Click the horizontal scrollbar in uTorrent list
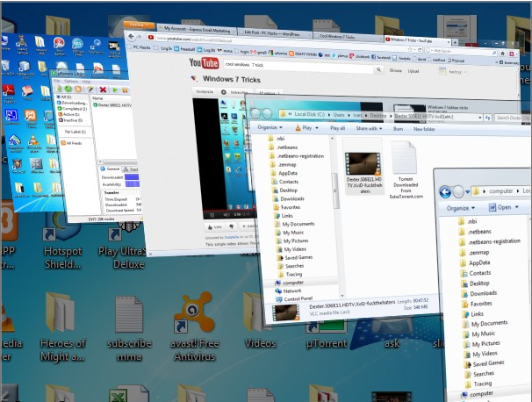532x402 pixels. tap(117, 162)
